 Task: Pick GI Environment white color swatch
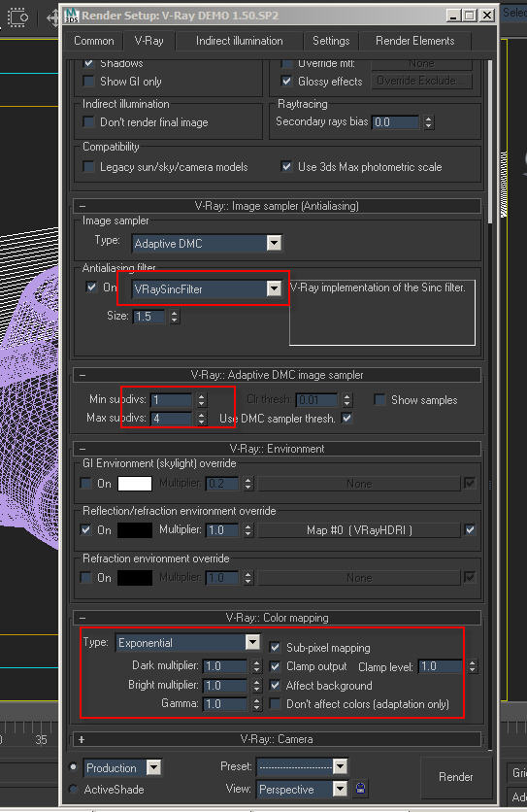135,483
